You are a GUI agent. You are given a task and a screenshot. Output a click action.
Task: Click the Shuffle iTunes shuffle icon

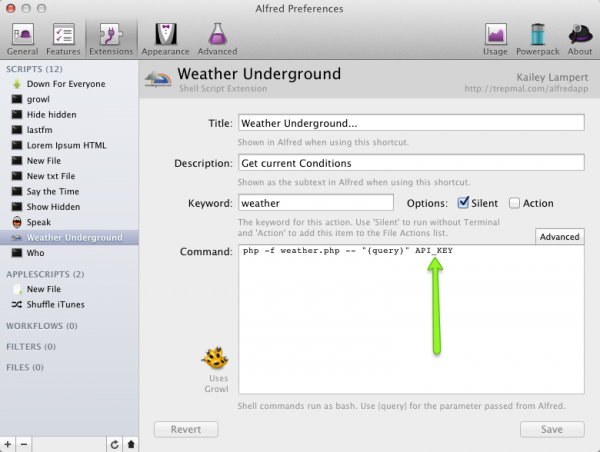click(17, 305)
